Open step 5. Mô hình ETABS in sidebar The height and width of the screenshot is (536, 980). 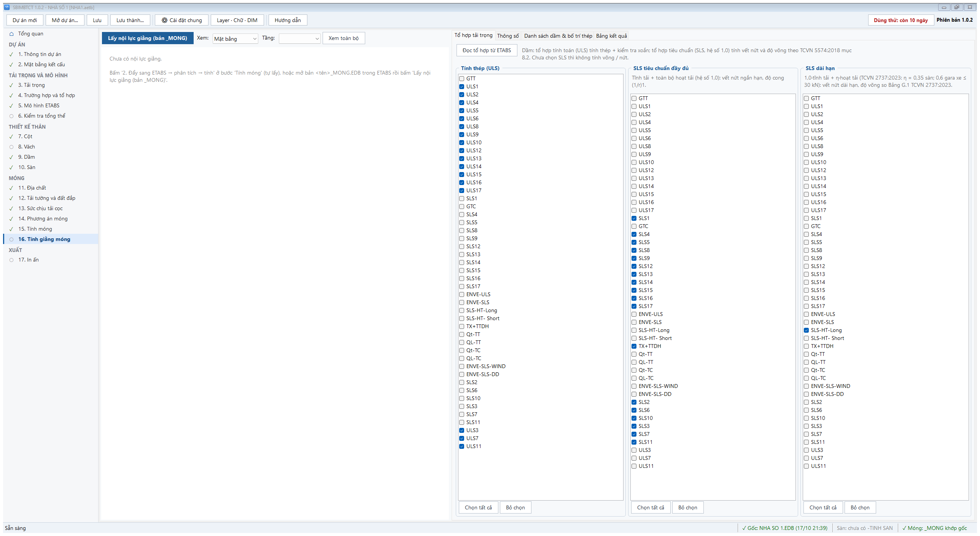51,105
